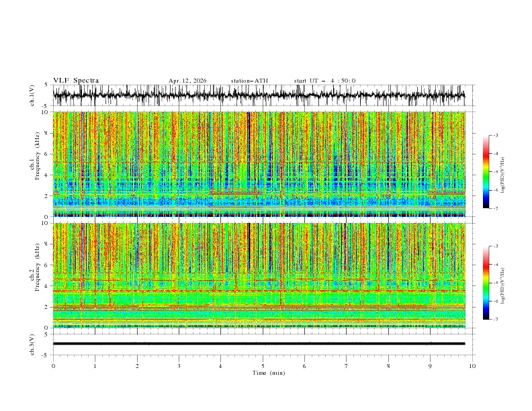Click the 9 tick on the time axis
This screenshot has height=411, width=532.
(430, 366)
